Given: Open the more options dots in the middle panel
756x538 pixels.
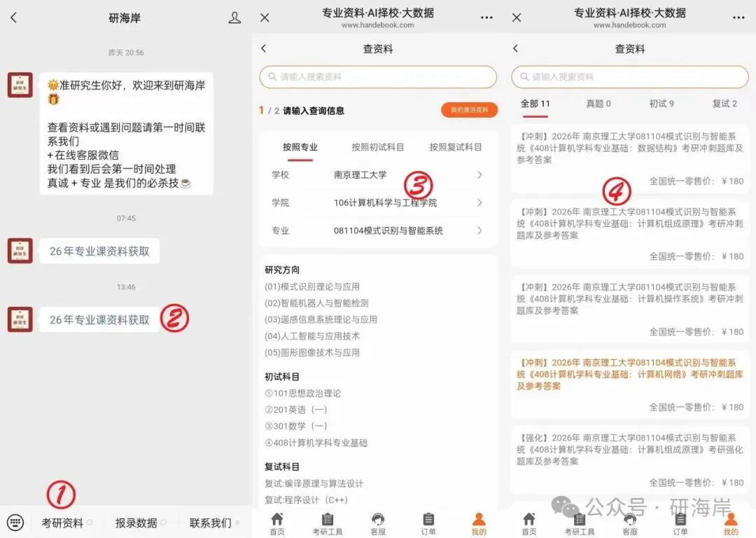Looking at the screenshot, I should tap(486, 18).
